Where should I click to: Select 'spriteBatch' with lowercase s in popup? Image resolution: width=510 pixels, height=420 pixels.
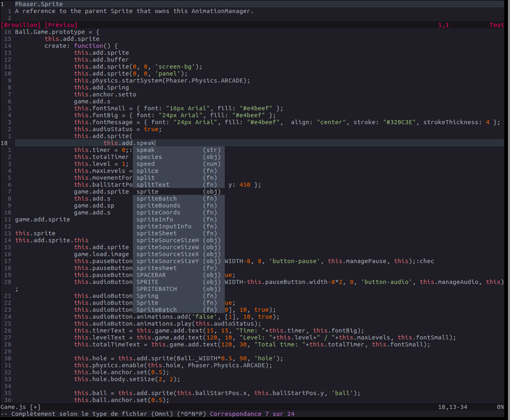[179, 199]
